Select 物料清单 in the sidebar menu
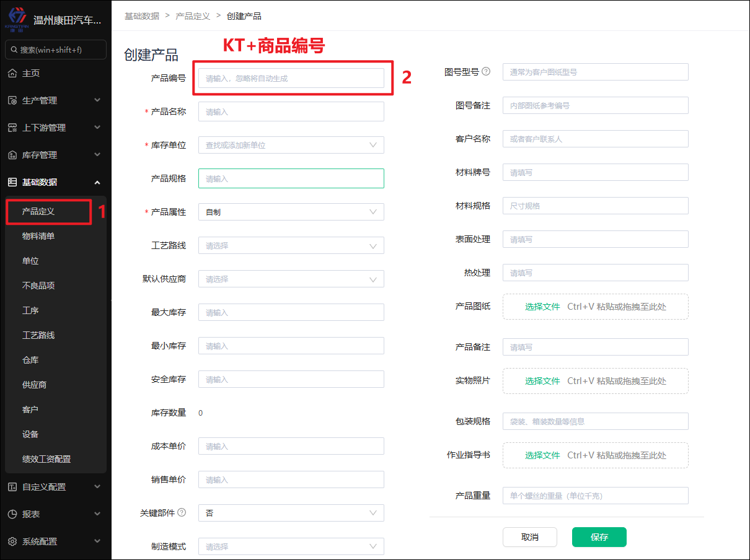The height and width of the screenshot is (560, 750). click(38, 236)
